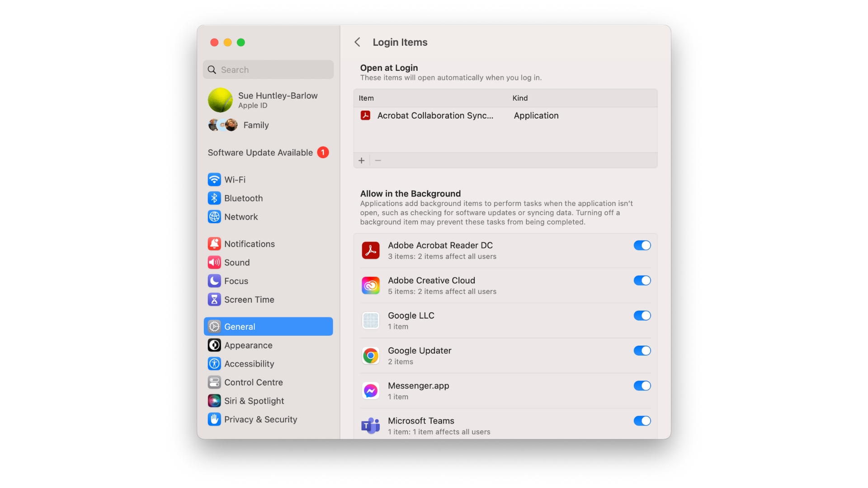Viewport: 868px width, 488px height.
Task: Click the Wi-Fi settings icon
Action: tap(213, 179)
